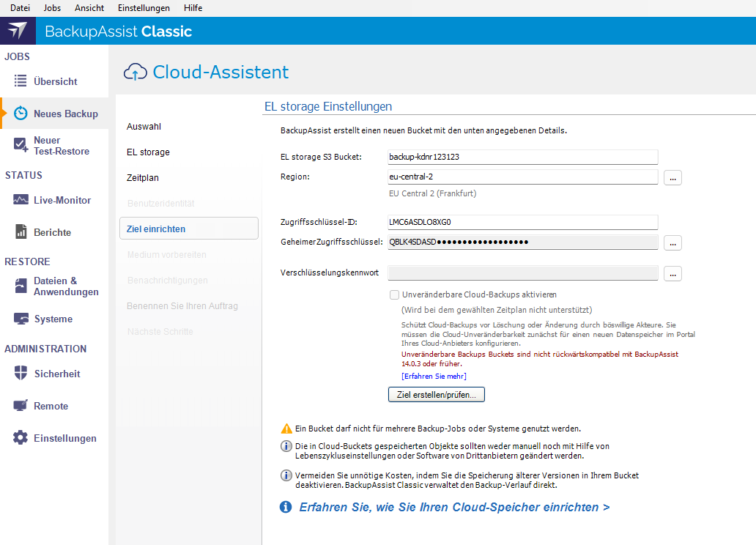
Task: Open the Cloud-Speicher einrichten help link
Action: coord(454,507)
